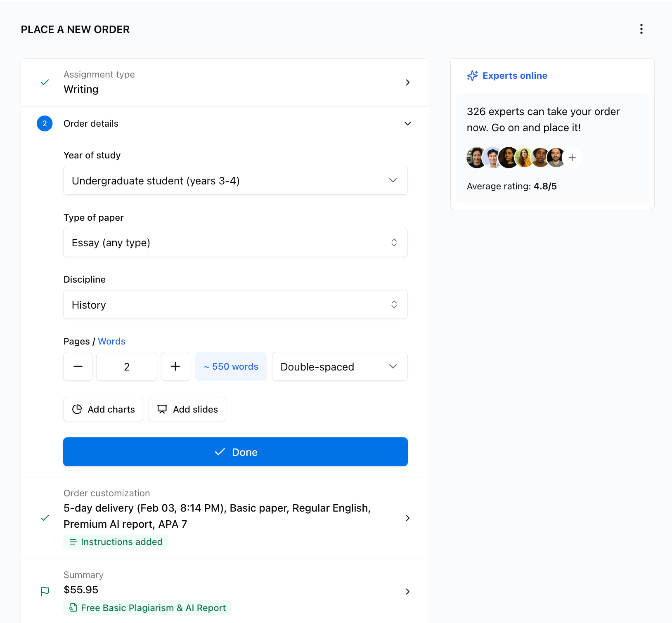Image resolution: width=672 pixels, height=623 pixels.
Task: Click the plus icon beside expert avatars
Action: coord(572,158)
